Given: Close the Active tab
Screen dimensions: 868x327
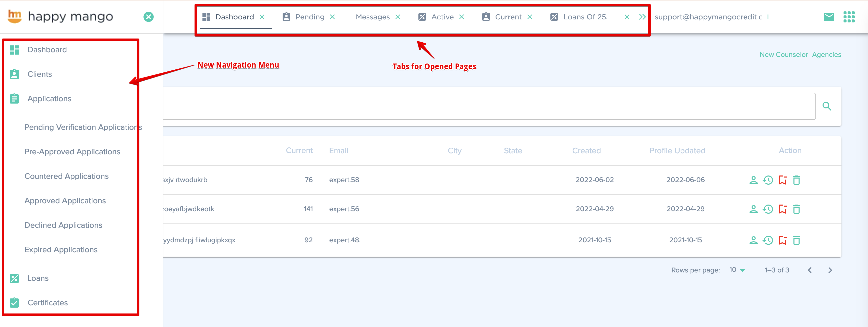Looking at the screenshot, I should [462, 17].
